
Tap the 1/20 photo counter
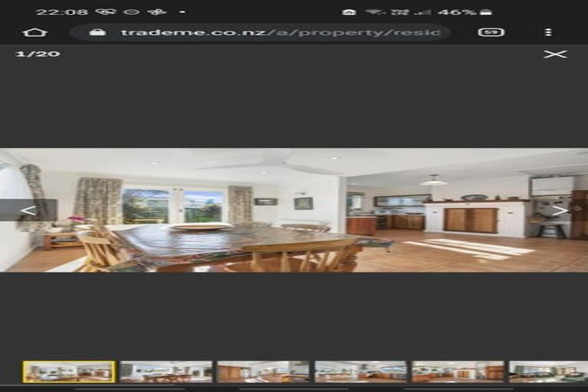38,54
